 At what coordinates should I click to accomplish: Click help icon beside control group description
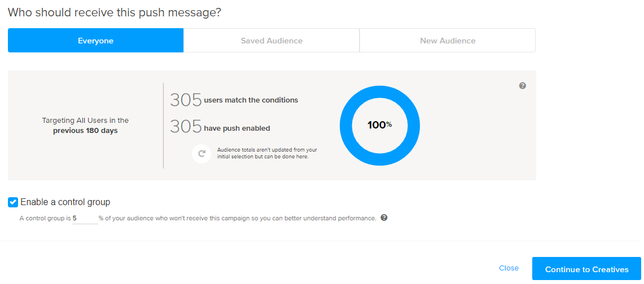(384, 218)
